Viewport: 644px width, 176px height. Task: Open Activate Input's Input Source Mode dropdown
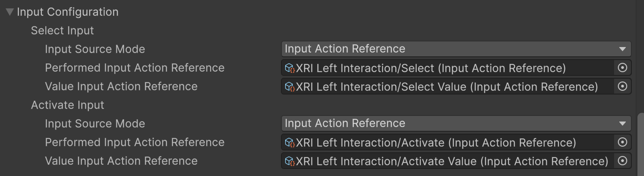tap(456, 123)
